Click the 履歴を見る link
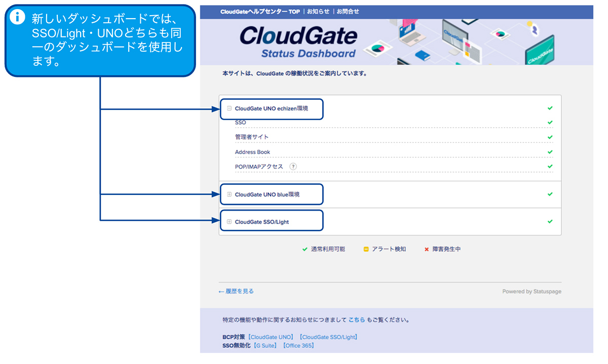This screenshot has width=608, height=364. pyautogui.click(x=236, y=291)
